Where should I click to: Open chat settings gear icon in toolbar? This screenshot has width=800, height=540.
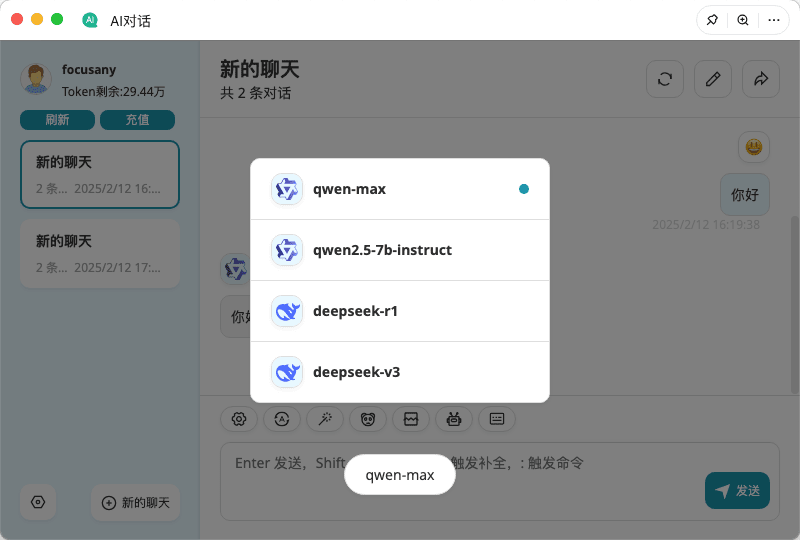point(239,419)
